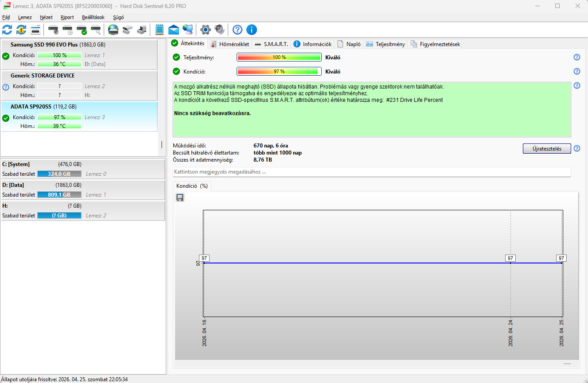Click the blue info toolbar icon
This screenshot has height=383, width=588.
252,30
